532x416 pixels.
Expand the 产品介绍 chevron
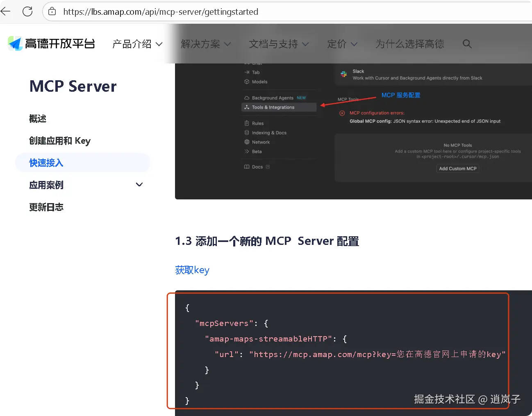(x=159, y=44)
